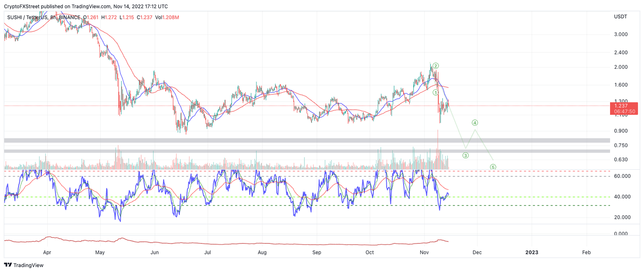The width and height of the screenshot is (644, 272).
Task: Click the Vol 1.208M volume readout
Action: click(x=167, y=17)
